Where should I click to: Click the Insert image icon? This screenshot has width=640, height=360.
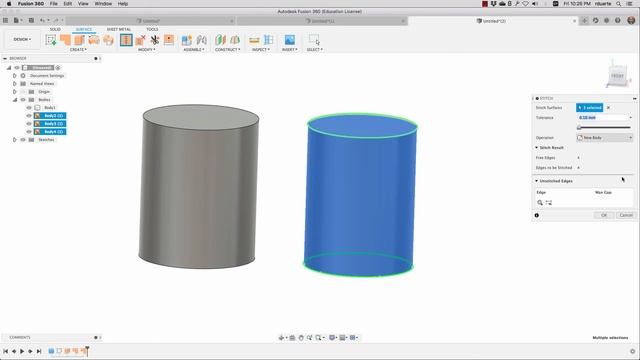coord(289,40)
